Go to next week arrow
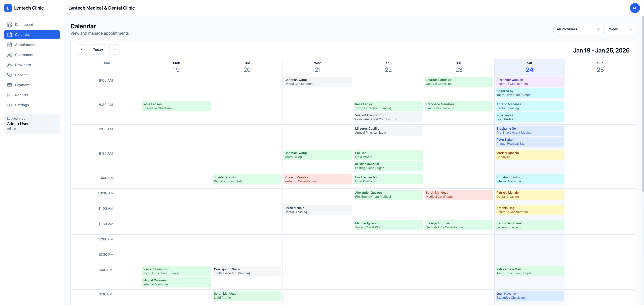The image size is (644, 305). [x=114, y=49]
